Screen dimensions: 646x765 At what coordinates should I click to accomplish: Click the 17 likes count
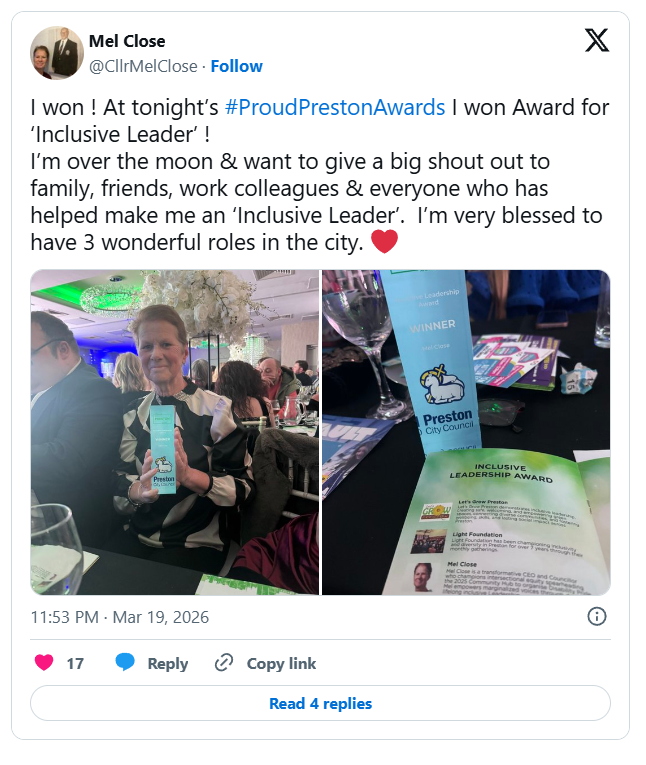pos(75,664)
